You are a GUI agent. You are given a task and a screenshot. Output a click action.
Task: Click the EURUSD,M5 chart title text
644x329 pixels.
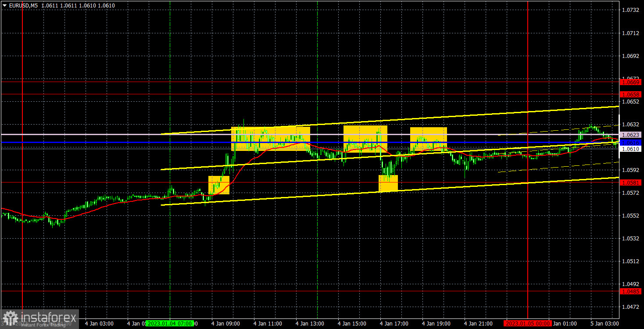(23, 5)
